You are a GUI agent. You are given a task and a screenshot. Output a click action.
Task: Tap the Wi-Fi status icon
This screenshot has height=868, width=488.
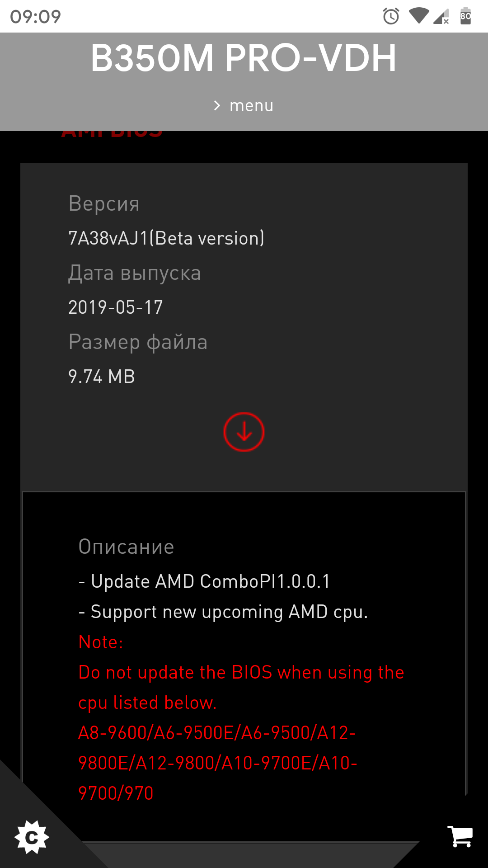point(418,16)
